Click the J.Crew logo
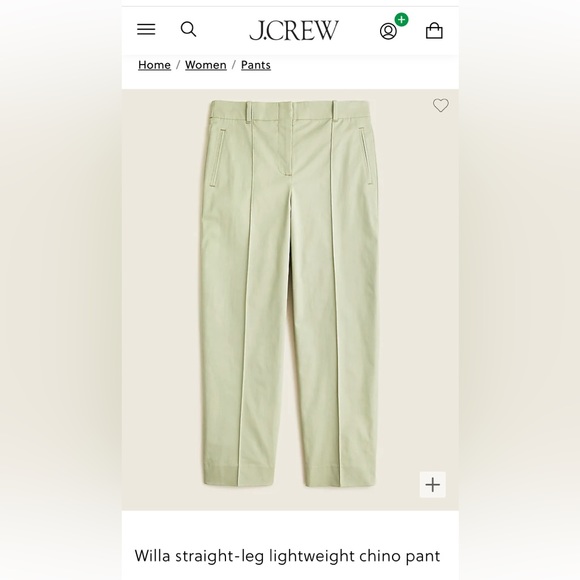580x580 pixels. click(294, 30)
